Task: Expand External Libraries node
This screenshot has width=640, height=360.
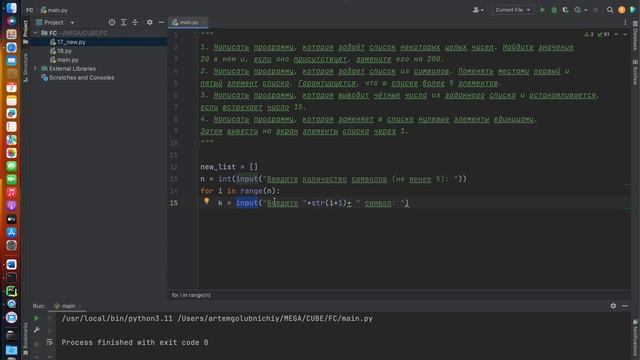Action: 35,69
